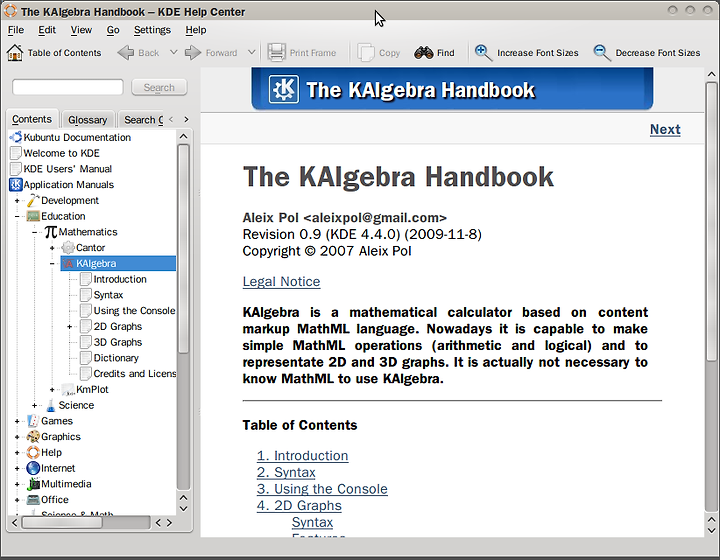720x560 pixels.
Task: Open the 1. Introduction link
Action: (302, 456)
